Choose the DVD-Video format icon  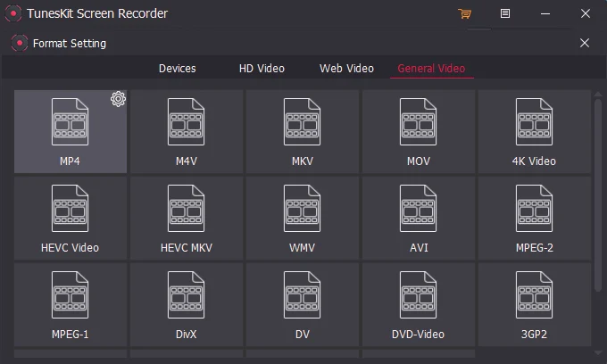(x=419, y=295)
